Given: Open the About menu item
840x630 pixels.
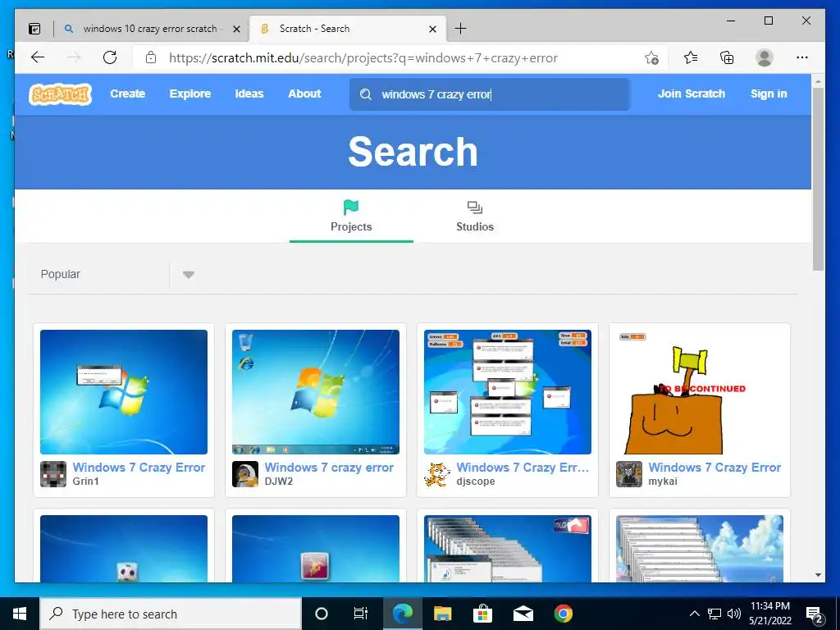Looking at the screenshot, I should [x=304, y=94].
